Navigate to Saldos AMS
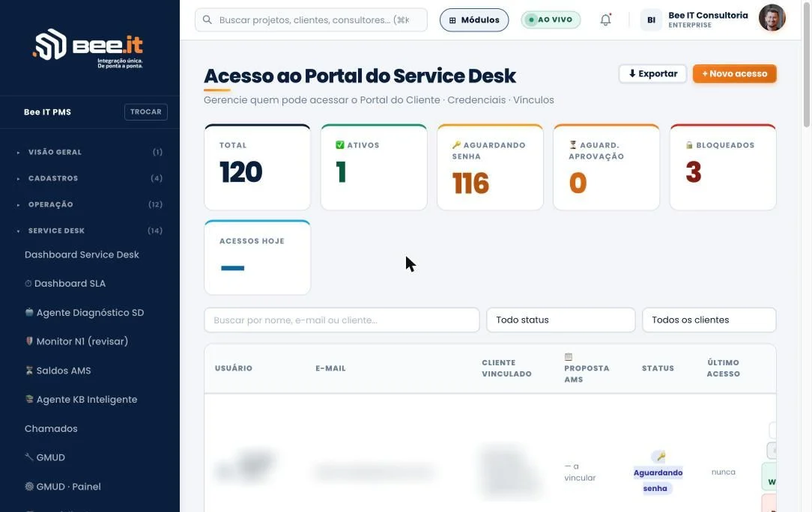The width and height of the screenshot is (812, 512). (63, 371)
